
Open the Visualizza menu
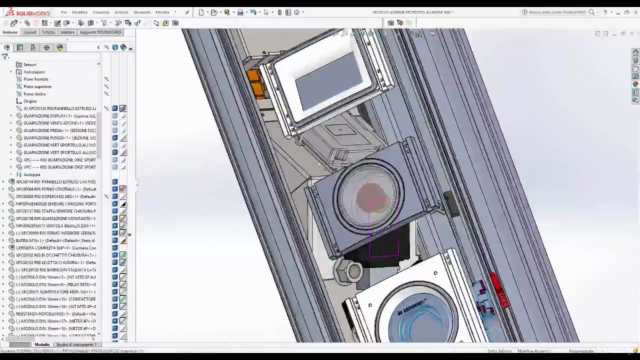101,12
